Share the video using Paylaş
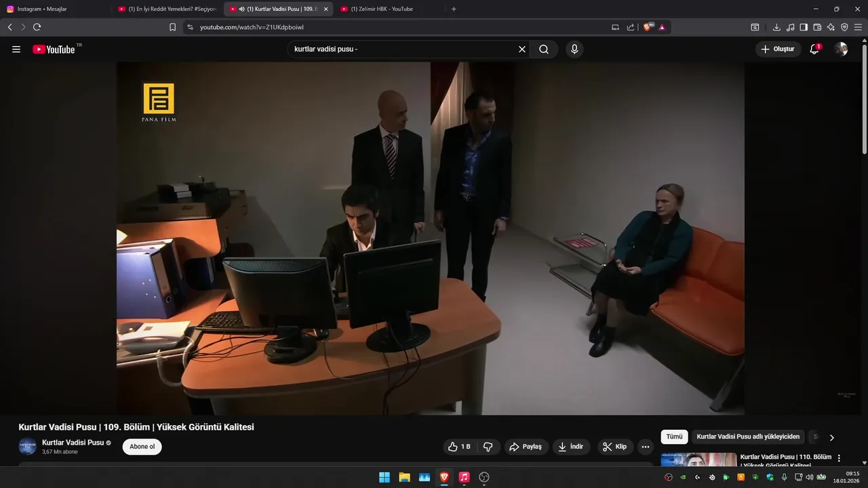 pyautogui.click(x=526, y=447)
